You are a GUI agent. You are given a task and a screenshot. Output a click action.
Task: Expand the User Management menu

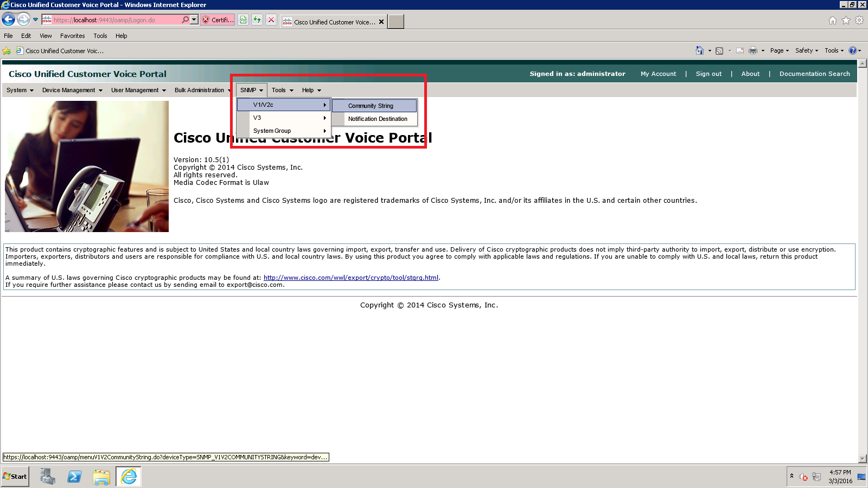tap(138, 90)
